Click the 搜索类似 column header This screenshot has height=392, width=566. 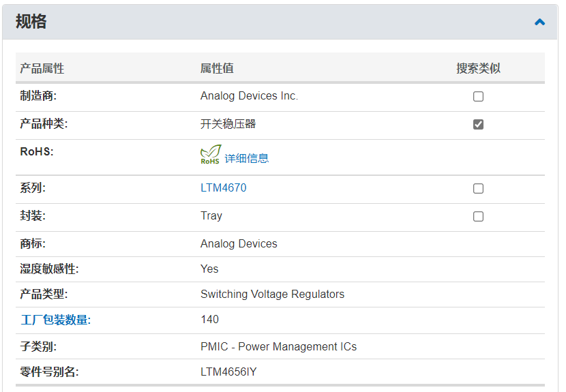pos(478,69)
